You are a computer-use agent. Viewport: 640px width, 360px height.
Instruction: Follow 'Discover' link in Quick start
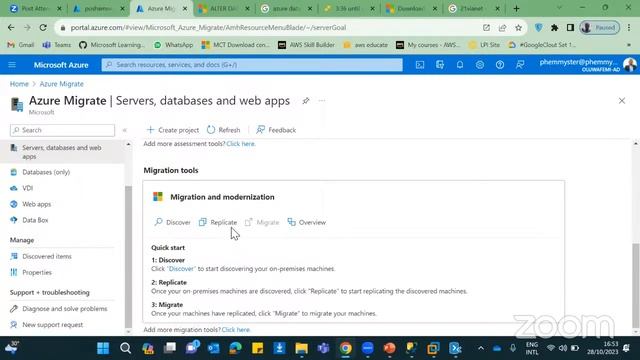tap(182, 269)
